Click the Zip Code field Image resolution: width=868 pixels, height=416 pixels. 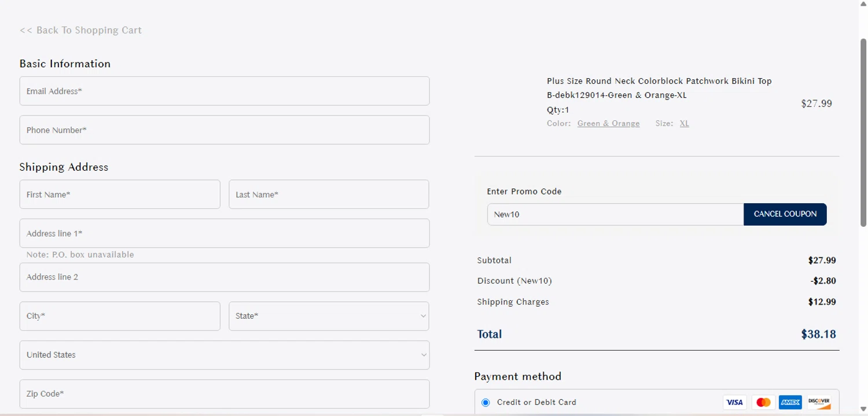(x=225, y=393)
